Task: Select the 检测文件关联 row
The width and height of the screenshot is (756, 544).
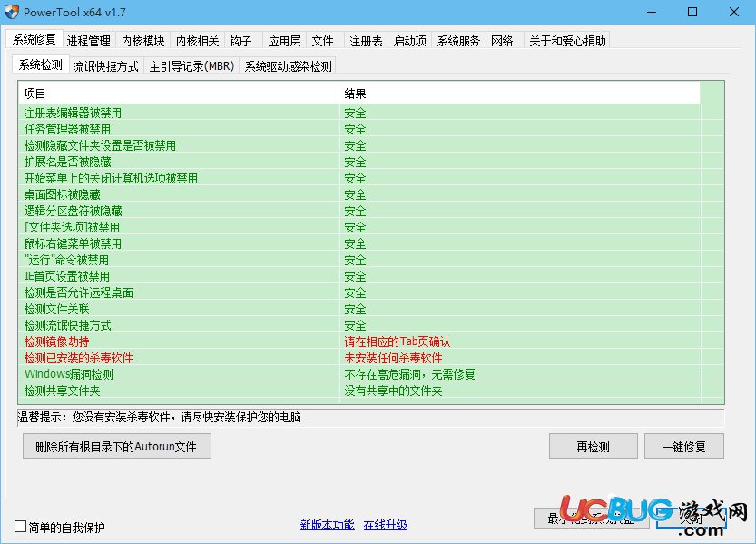Action: click(359, 309)
